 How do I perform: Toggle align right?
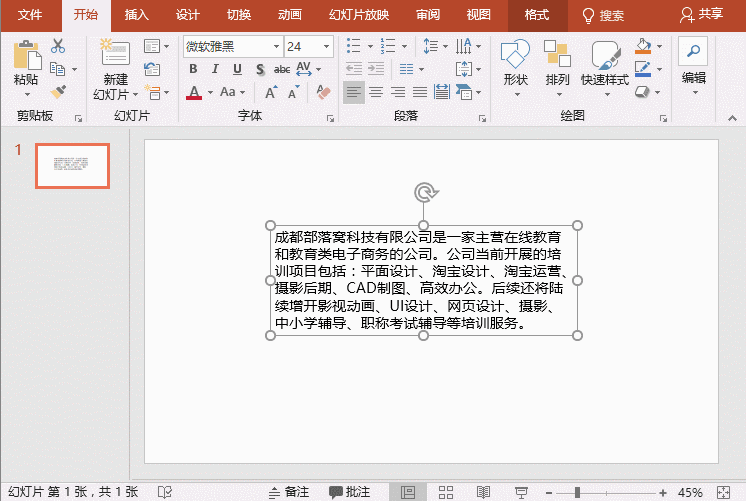coord(398,92)
